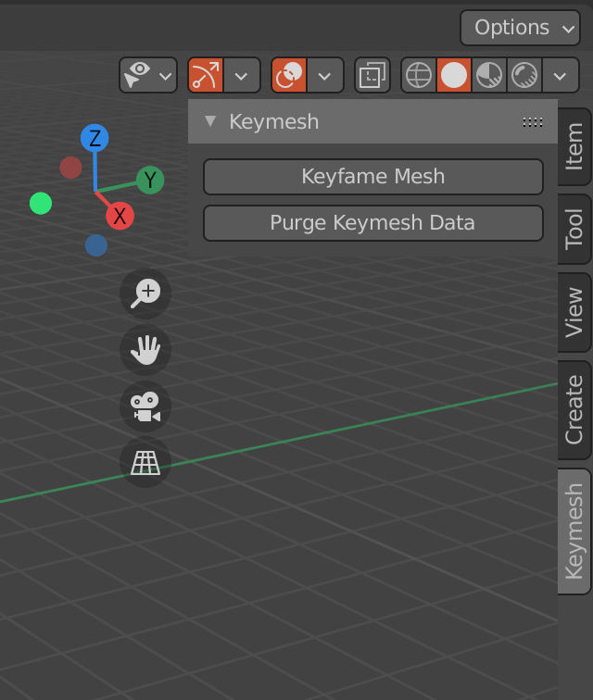Toggle the Show Gizmo button

tap(206, 75)
